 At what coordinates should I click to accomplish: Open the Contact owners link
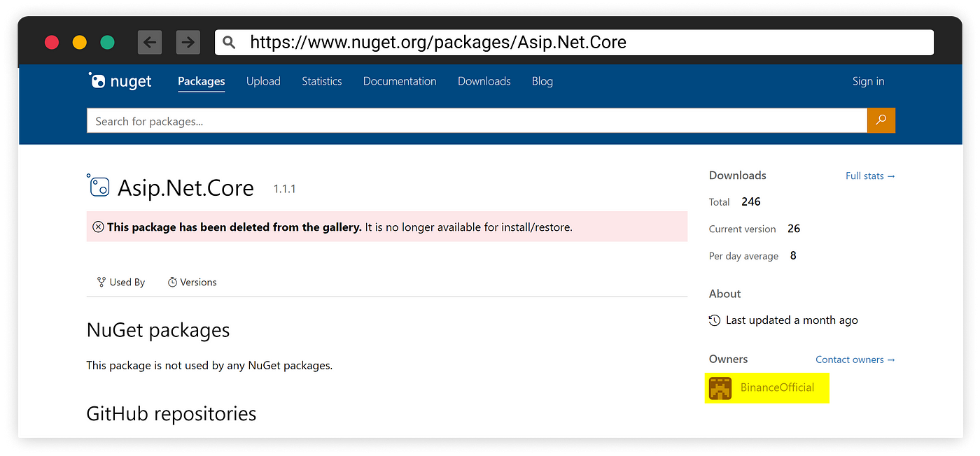(855, 359)
